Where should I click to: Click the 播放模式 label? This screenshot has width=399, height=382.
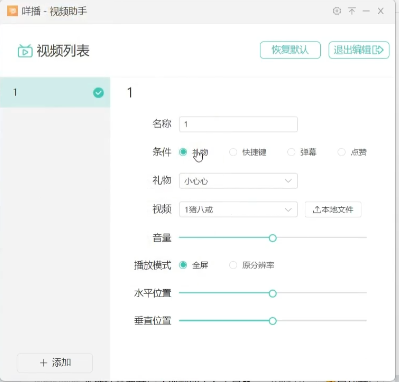(152, 265)
